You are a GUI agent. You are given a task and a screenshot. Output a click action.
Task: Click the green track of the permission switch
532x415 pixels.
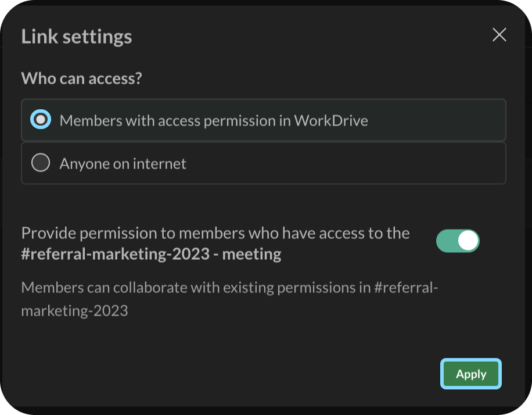coord(446,241)
